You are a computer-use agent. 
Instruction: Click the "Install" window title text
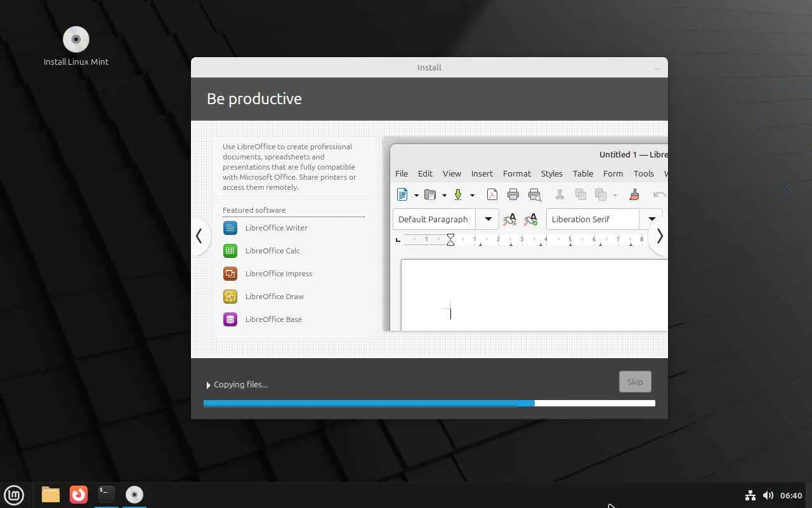point(429,68)
